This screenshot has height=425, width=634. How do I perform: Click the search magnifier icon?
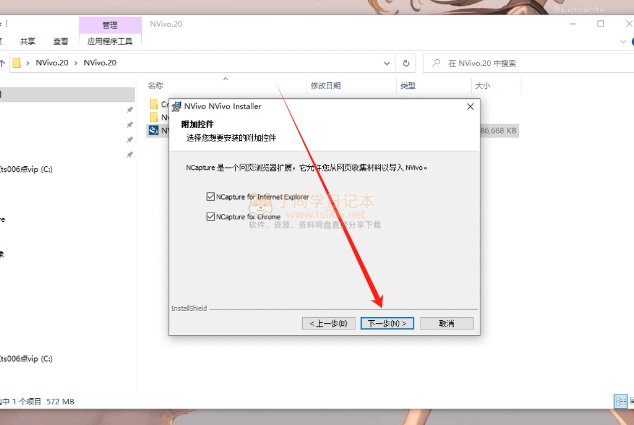436,63
